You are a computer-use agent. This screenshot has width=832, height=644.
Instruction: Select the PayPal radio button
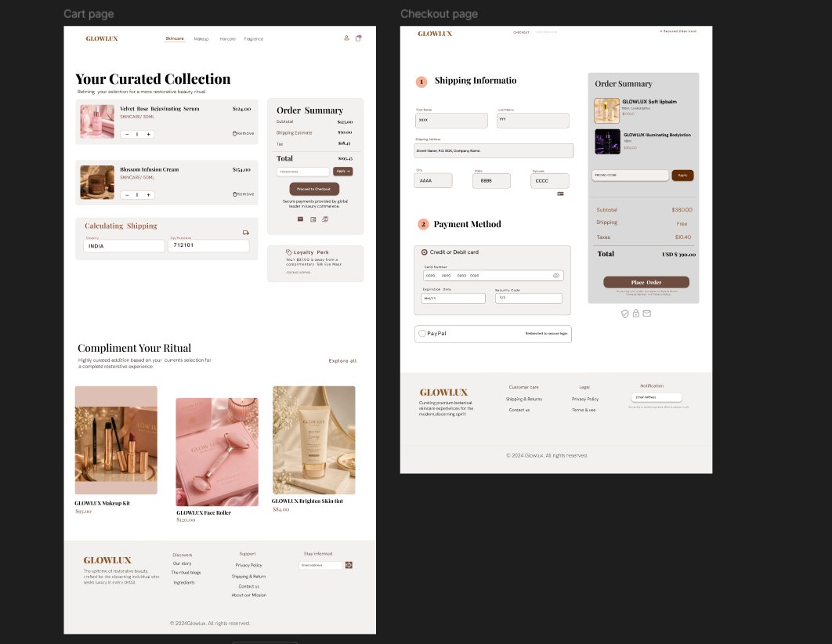click(422, 333)
